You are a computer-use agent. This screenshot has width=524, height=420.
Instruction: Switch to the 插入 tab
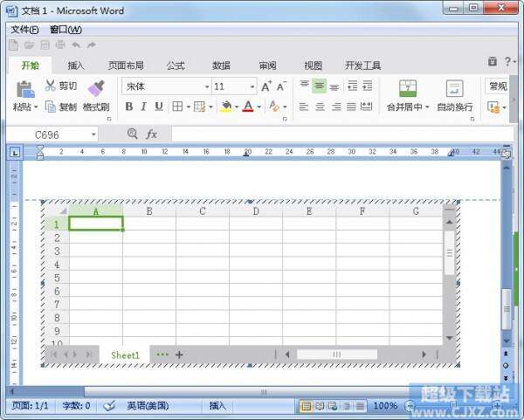tap(76, 65)
